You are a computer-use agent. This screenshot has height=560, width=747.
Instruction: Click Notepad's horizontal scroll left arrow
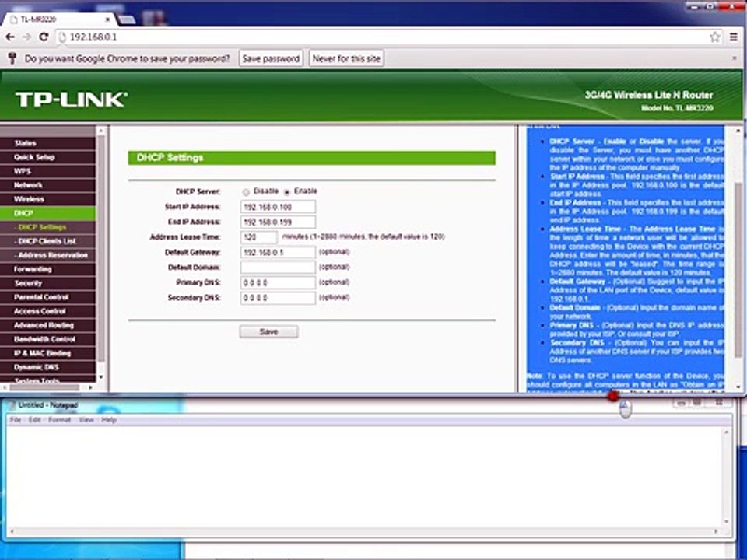(x=12, y=531)
